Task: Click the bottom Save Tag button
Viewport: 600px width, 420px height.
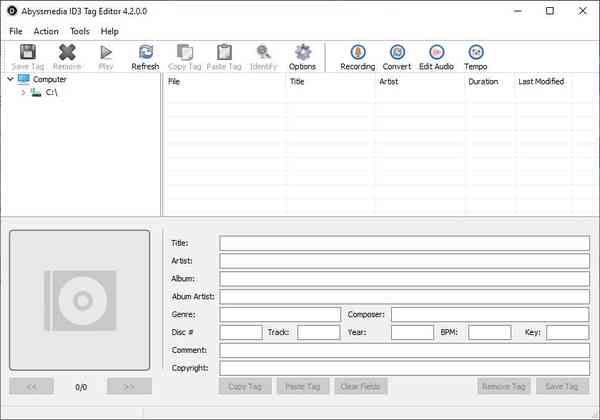Action: click(562, 386)
